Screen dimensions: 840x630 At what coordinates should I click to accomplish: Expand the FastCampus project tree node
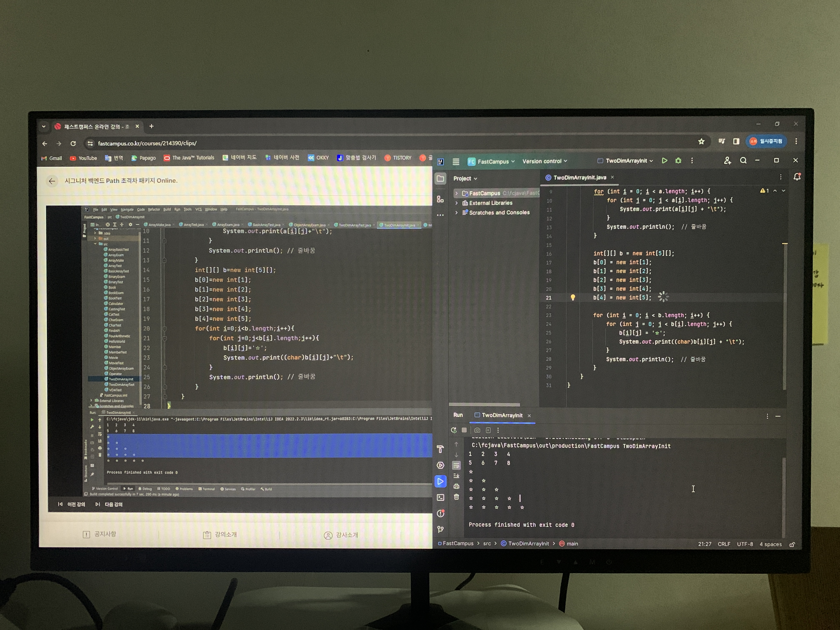coord(456,193)
